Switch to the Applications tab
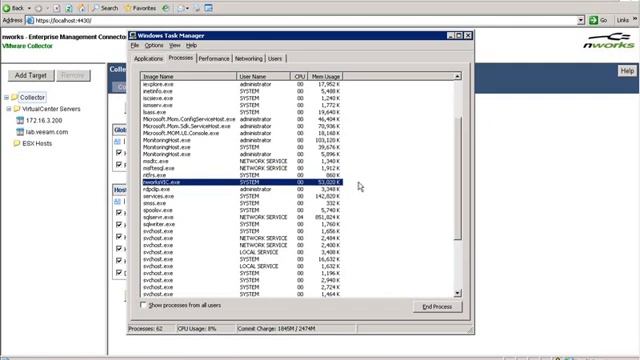Viewport: 640px width, 360px height. click(148, 59)
